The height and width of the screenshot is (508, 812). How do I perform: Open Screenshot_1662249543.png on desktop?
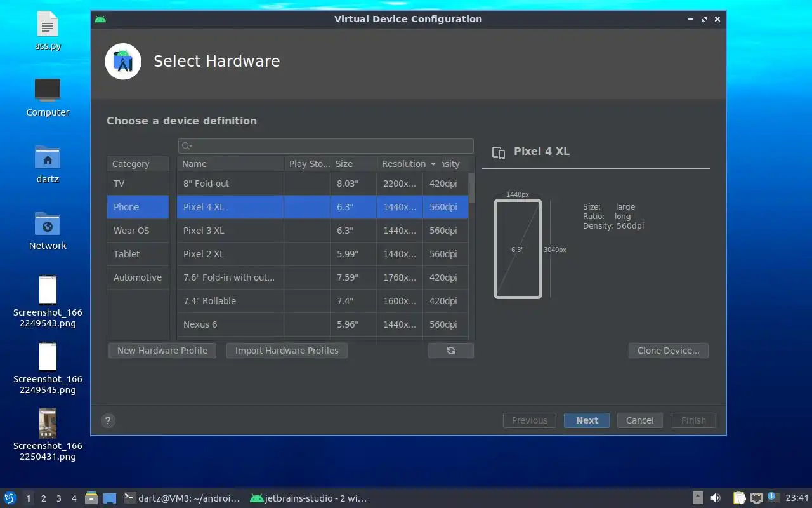pyautogui.click(x=48, y=302)
